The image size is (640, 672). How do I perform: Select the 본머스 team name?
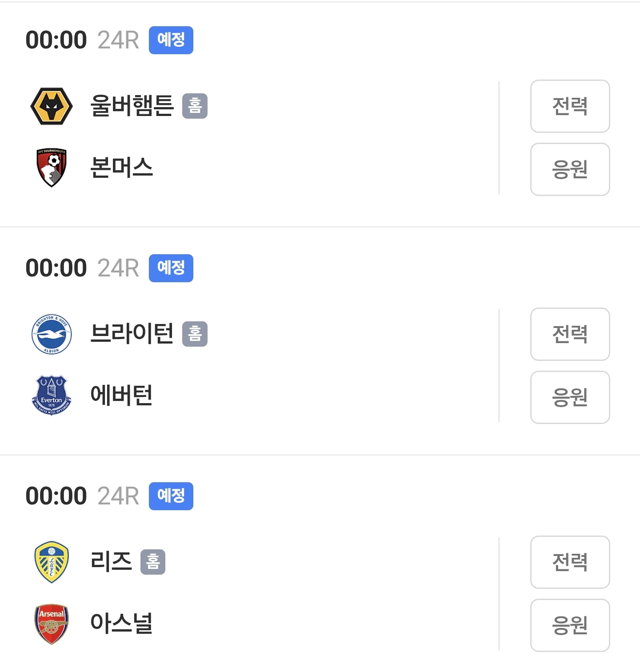coord(121,168)
